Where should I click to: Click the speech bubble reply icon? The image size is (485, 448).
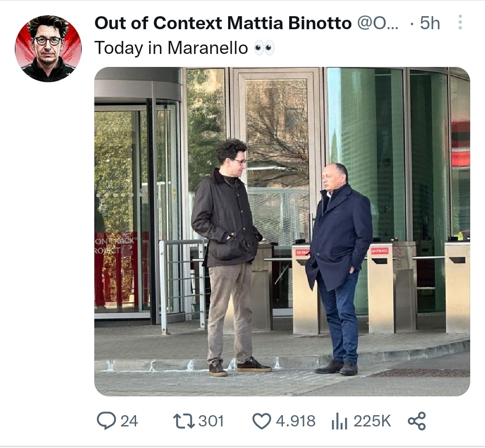point(106,421)
